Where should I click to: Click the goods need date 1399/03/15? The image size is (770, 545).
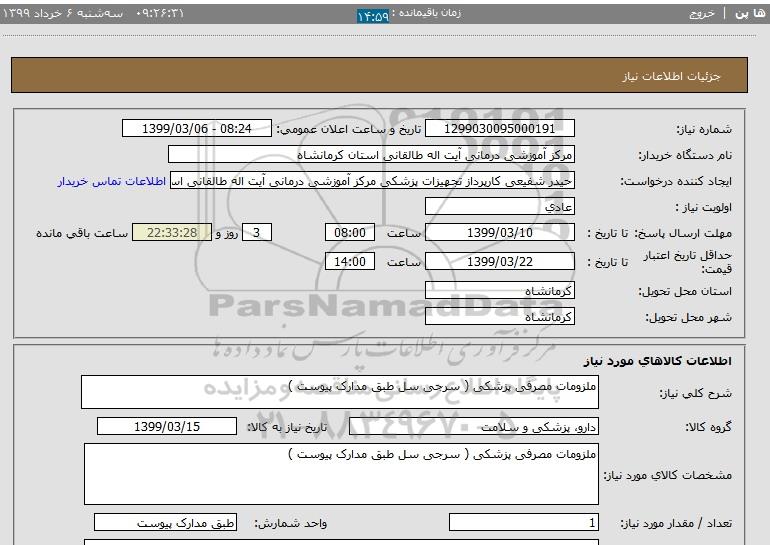tap(167, 427)
